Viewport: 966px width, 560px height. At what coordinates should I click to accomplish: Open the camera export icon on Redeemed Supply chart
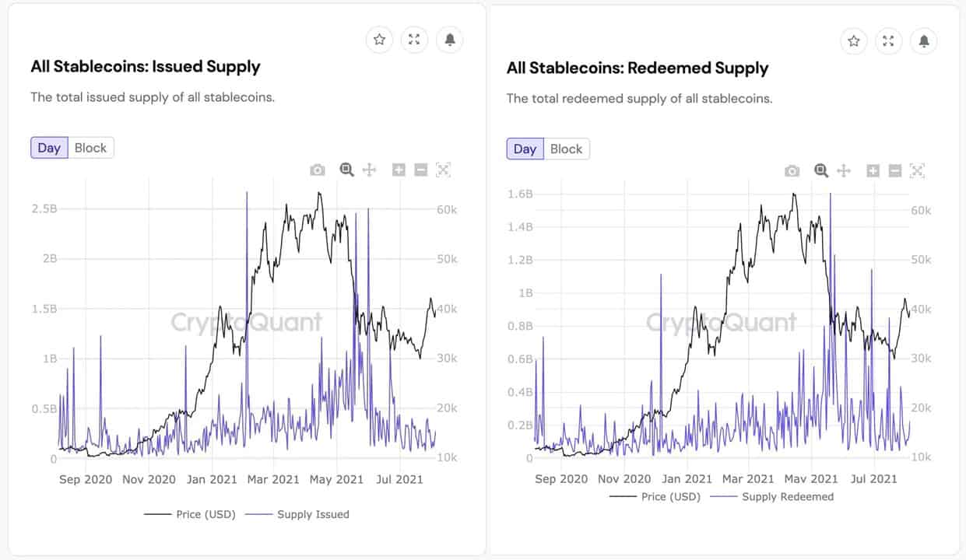tap(792, 170)
